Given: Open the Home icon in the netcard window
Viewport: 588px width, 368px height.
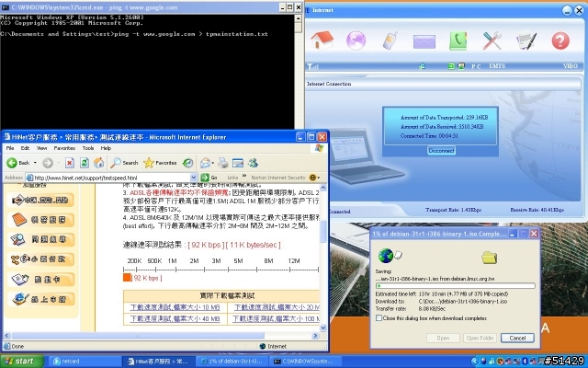Looking at the screenshot, I should pos(322,40).
